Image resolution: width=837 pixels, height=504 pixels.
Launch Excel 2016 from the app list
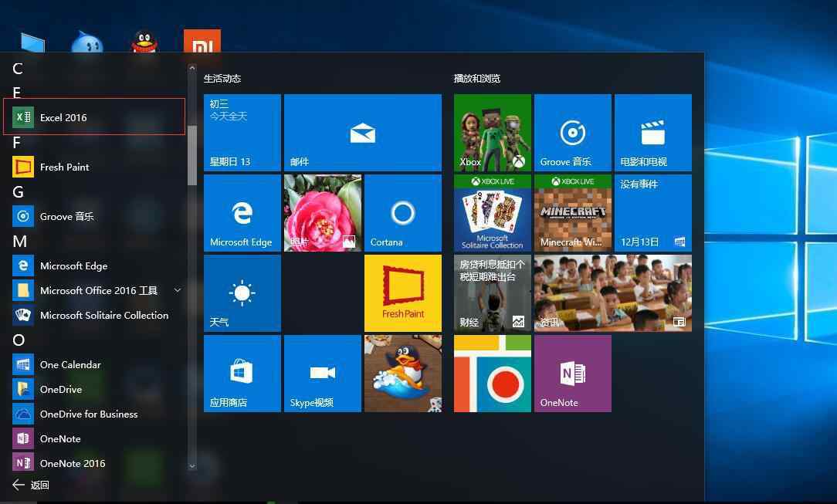(x=94, y=117)
